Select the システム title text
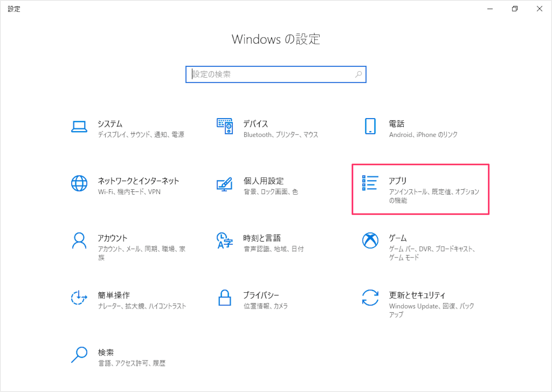 tap(110, 124)
